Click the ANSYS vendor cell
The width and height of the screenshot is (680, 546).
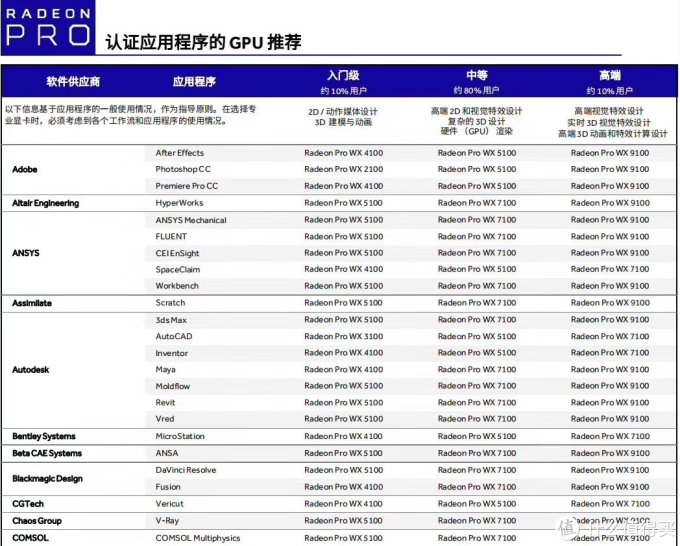pos(26,253)
